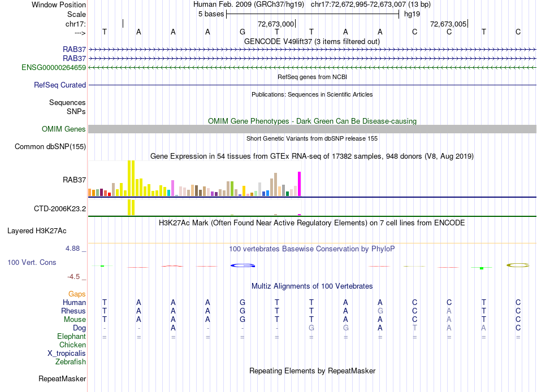Click the faded G in the Rhesus row
537x392 pixels.
click(x=380, y=311)
